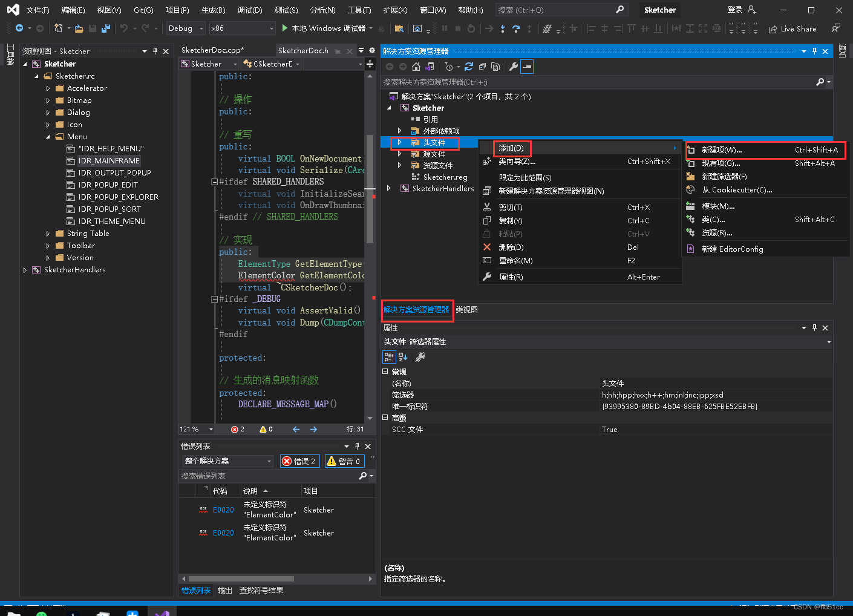Open properties via wrench icon in Solution Explorer
Viewport: 853px width, 616px height.
point(514,67)
